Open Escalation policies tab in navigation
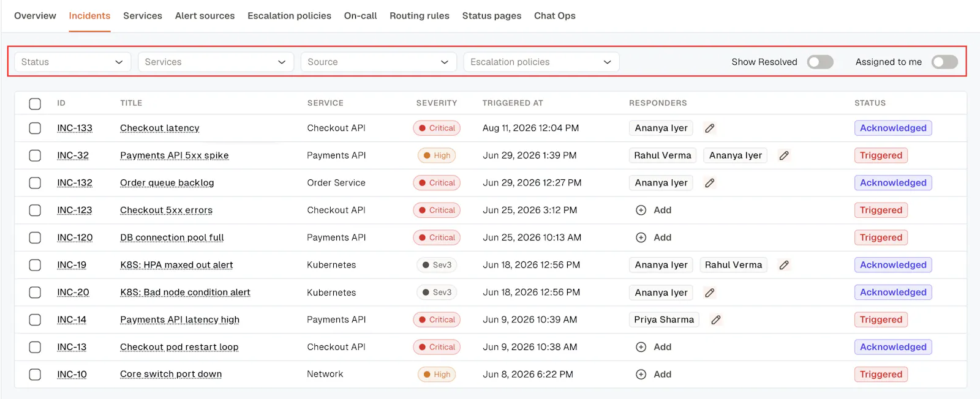This screenshot has height=399, width=980. [289, 16]
